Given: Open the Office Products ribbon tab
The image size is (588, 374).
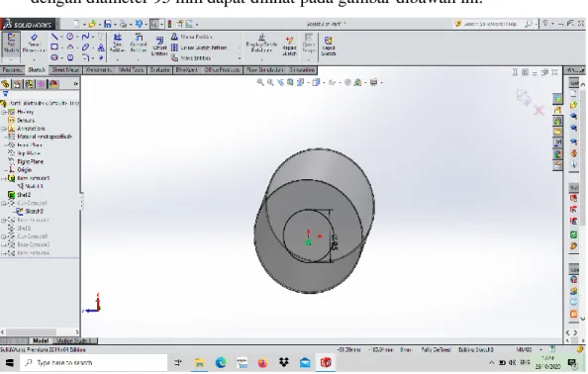Looking at the screenshot, I should (222, 70).
